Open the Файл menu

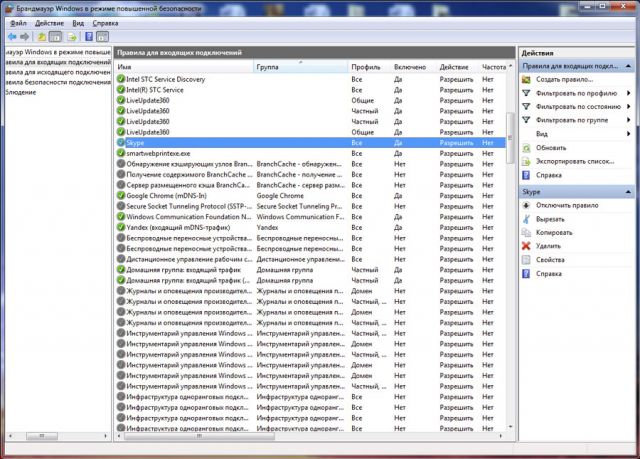point(18,23)
